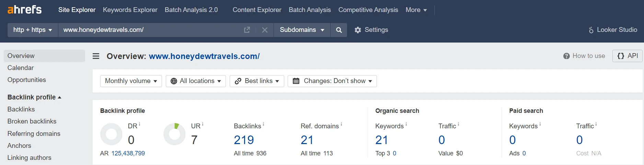Image resolution: width=644 pixels, height=165 pixels.
Task: Click Organic Keywords info tooltip icon
Action: click(406, 124)
